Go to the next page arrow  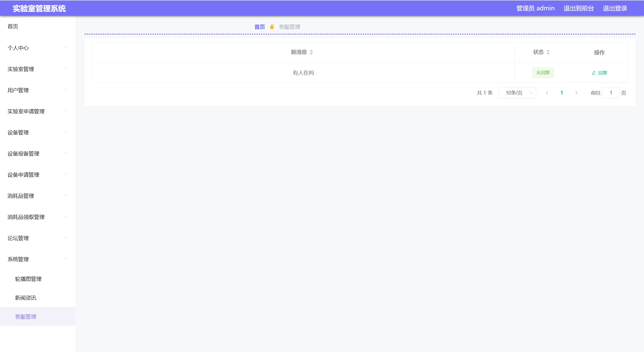coord(576,93)
